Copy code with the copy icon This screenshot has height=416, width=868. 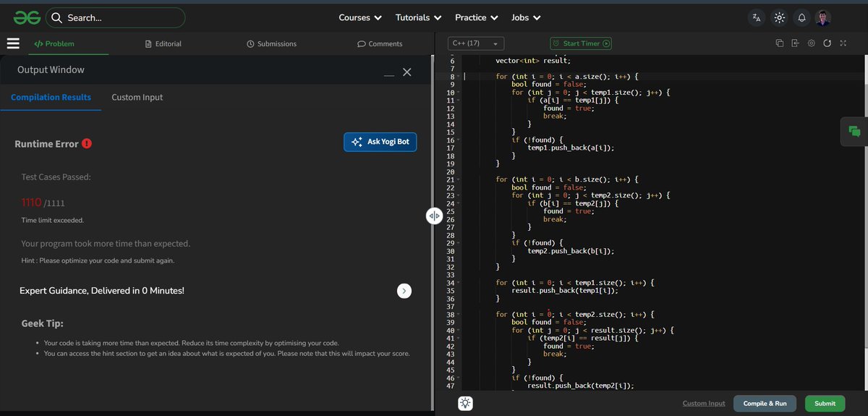click(x=780, y=43)
